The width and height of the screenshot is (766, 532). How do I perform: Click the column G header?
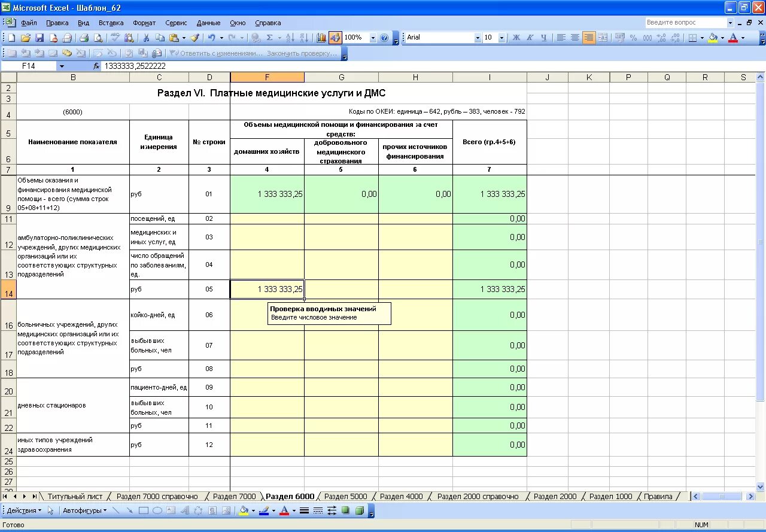(341, 77)
